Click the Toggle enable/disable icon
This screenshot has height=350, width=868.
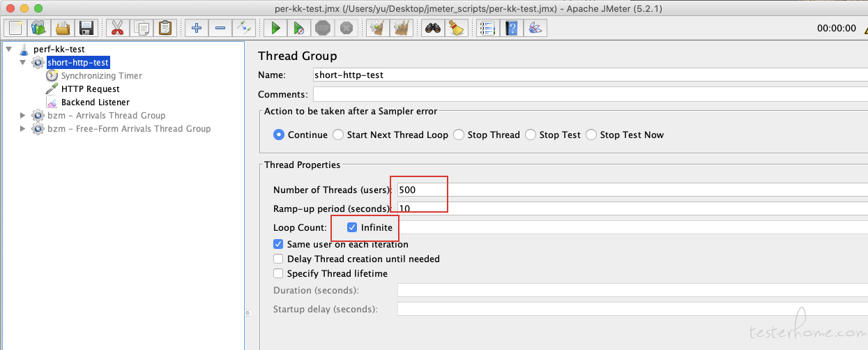click(x=244, y=28)
